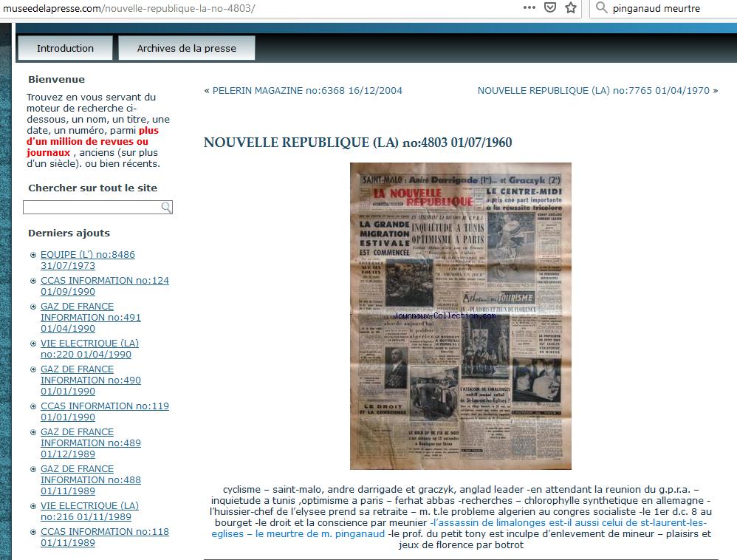Go to previous item PELERIN MAGAZINE no:6368

(307, 90)
